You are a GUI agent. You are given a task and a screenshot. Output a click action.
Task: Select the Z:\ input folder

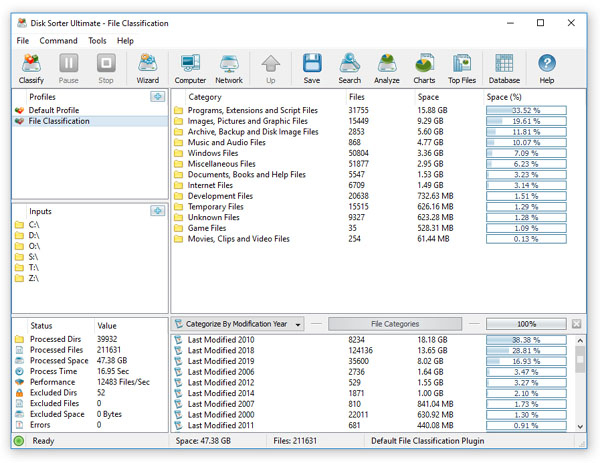[33, 278]
